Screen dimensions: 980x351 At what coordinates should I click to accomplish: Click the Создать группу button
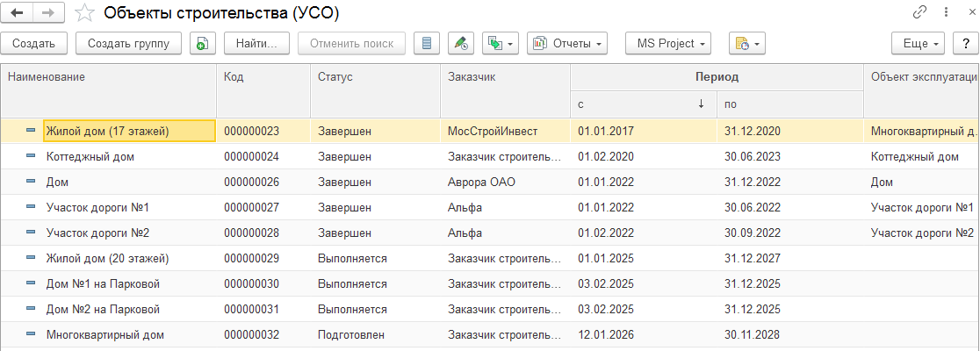click(128, 43)
